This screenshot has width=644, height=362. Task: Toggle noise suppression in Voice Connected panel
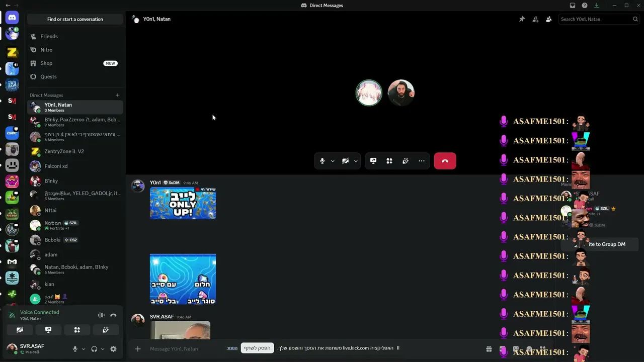pyautogui.click(x=101, y=315)
